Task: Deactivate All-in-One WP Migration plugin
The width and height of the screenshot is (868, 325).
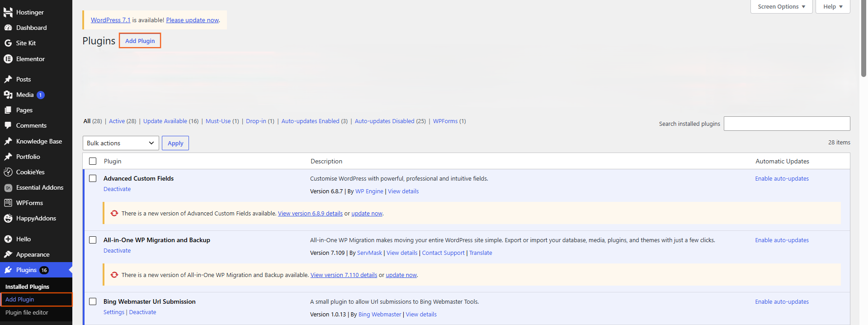Action: click(117, 250)
